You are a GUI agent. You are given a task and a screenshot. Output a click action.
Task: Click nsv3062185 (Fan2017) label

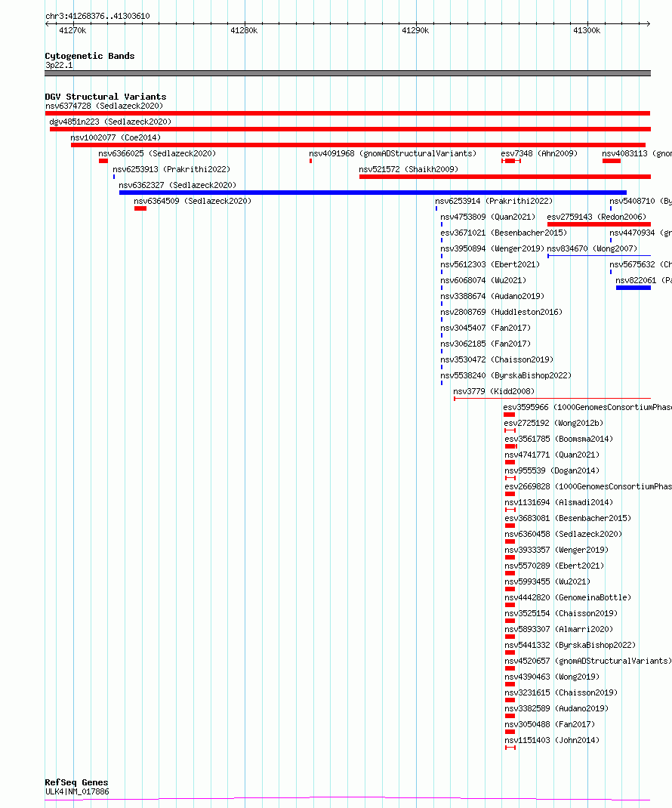click(x=486, y=344)
